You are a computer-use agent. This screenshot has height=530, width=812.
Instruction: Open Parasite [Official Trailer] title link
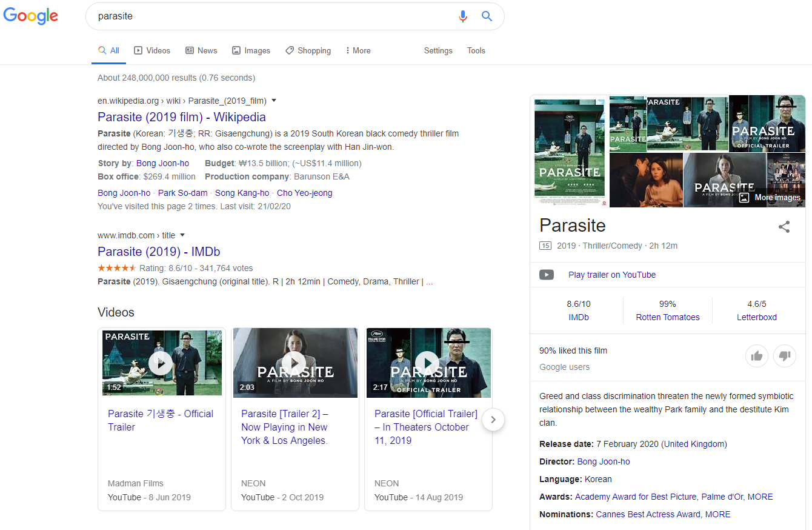click(x=426, y=427)
